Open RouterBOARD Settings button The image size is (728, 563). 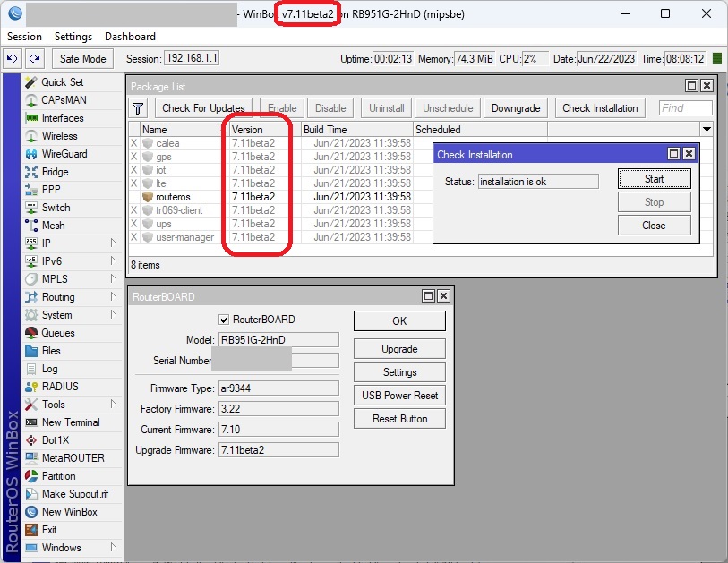399,372
